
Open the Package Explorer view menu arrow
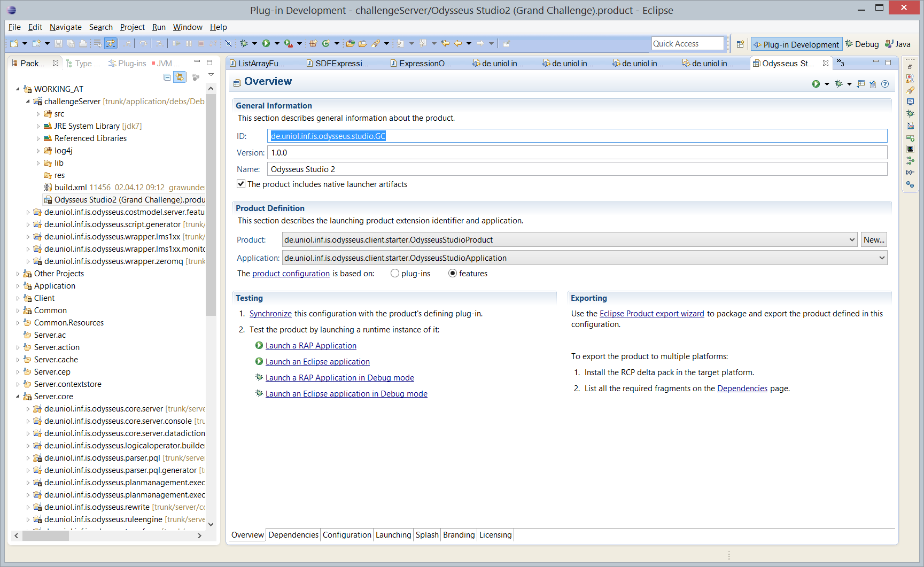(211, 75)
